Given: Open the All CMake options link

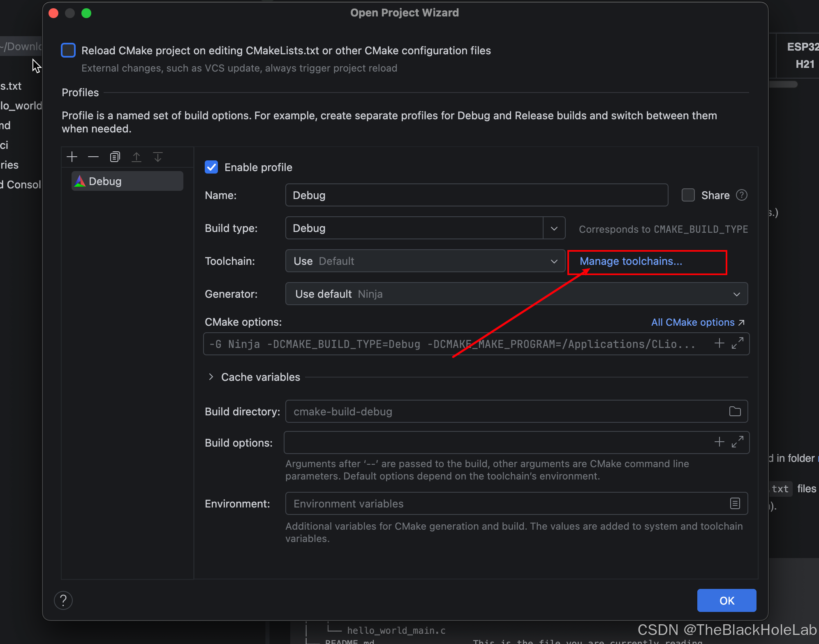Looking at the screenshot, I should (698, 322).
